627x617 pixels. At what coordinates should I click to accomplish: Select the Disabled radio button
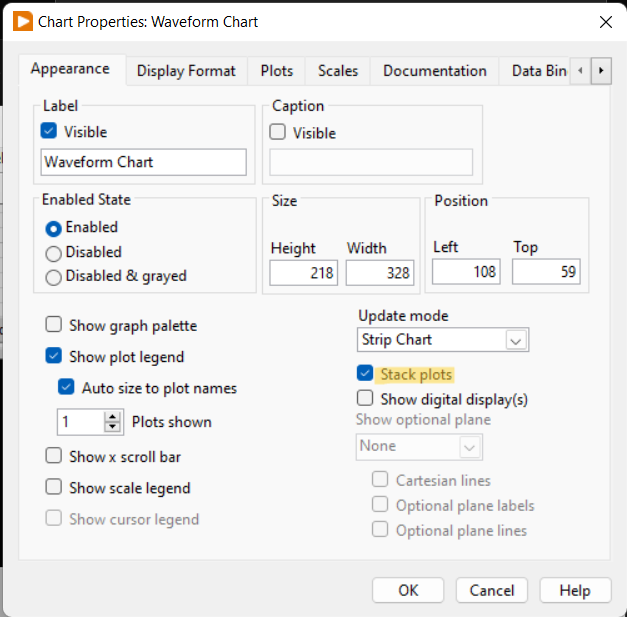[54, 254]
